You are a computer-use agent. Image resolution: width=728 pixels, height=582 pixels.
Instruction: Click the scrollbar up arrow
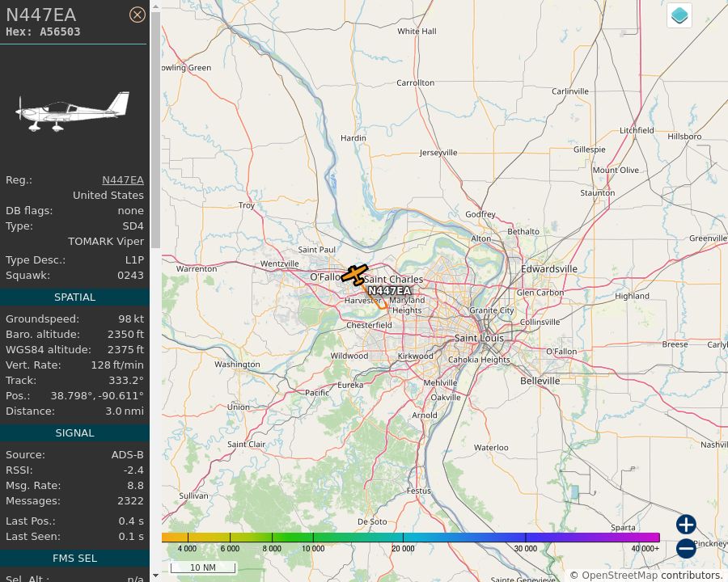pos(155,6)
